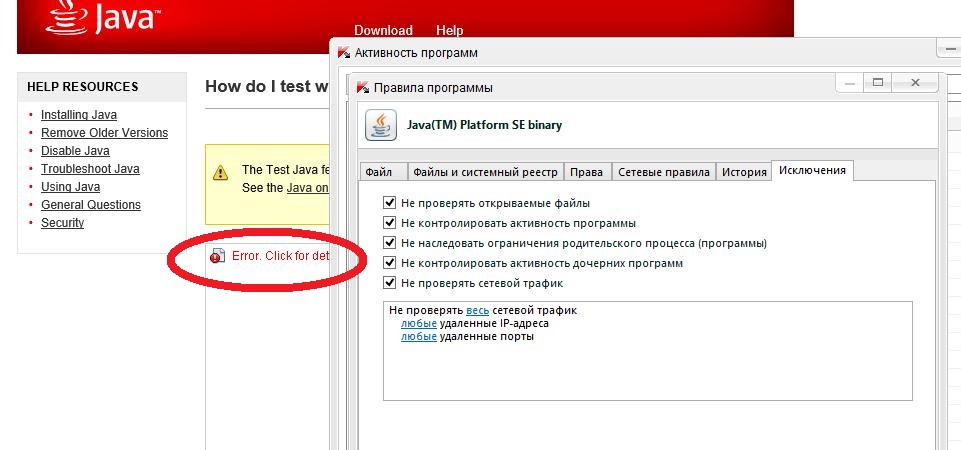Minimize the Правила программы window

pos(850,83)
